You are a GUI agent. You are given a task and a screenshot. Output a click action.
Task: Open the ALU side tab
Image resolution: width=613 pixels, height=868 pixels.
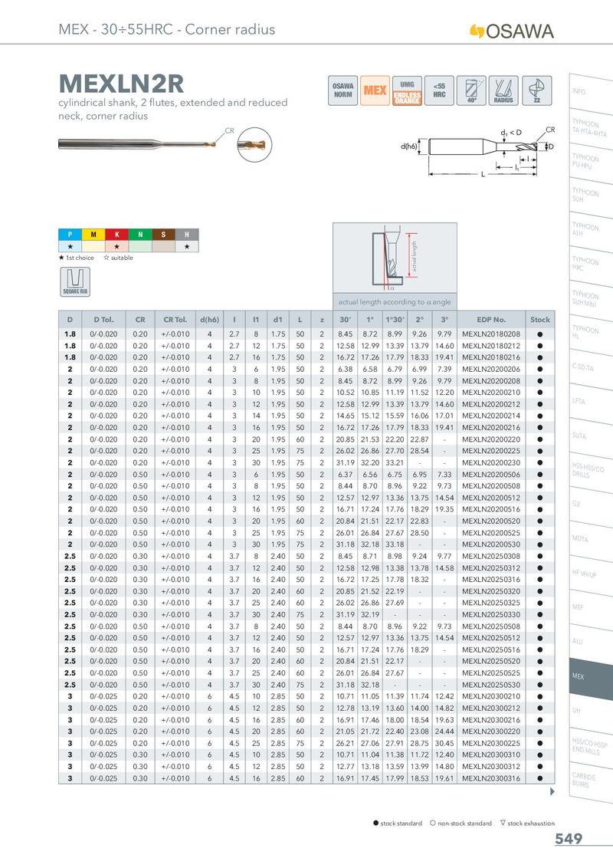click(x=590, y=643)
